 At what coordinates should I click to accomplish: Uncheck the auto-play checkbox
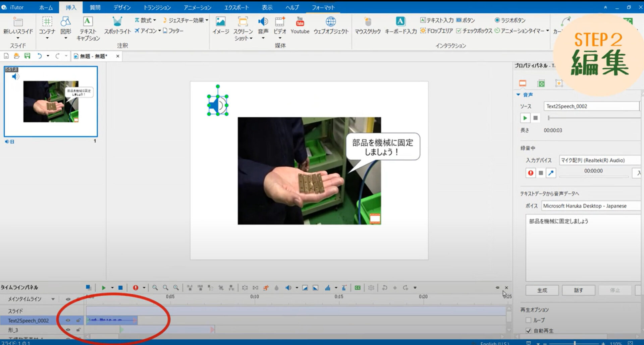(x=529, y=331)
